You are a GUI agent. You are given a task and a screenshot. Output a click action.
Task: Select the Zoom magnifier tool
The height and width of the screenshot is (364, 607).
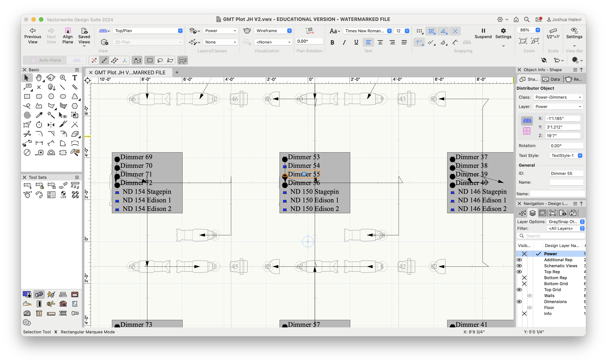click(63, 78)
